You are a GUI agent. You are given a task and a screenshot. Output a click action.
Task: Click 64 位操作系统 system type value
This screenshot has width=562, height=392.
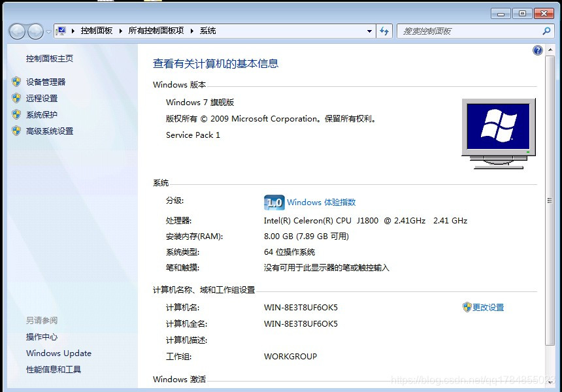click(x=289, y=252)
